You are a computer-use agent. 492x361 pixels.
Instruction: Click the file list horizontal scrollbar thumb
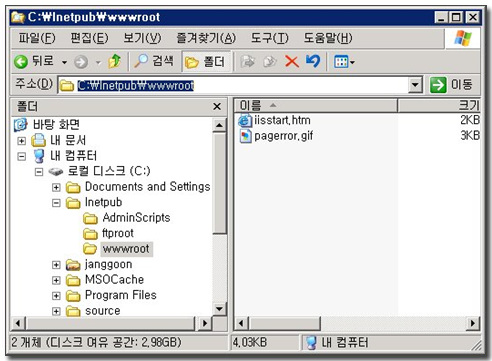tap(285, 323)
